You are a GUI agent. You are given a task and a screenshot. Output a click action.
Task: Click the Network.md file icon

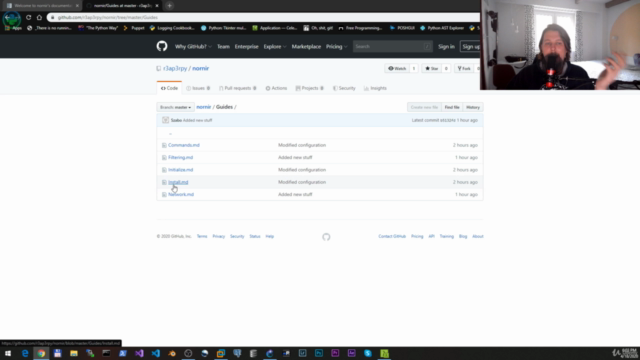coord(164,194)
